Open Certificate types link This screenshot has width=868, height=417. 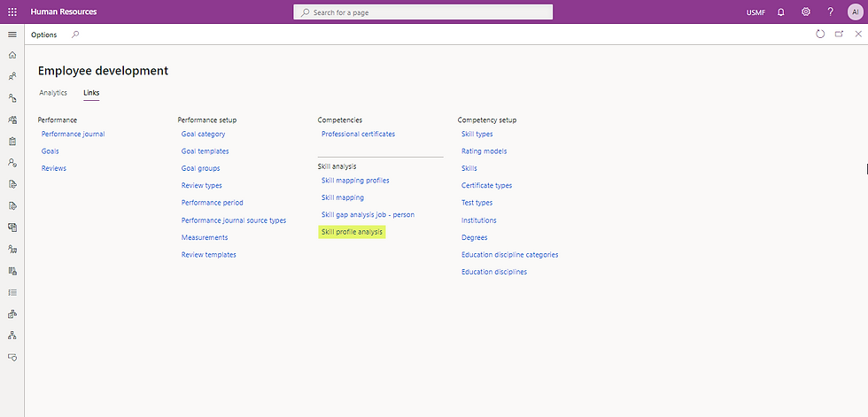[x=486, y=185]
